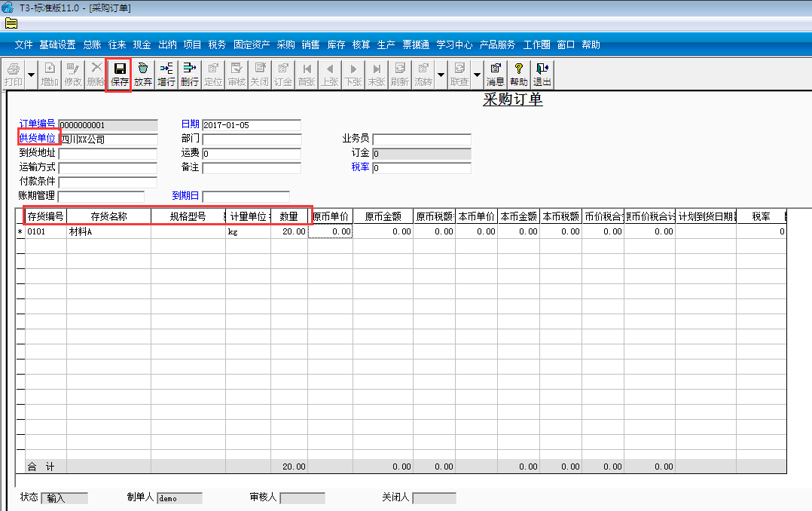Select the 原币单价 cell for 材料A

click(x=330, y=232)
